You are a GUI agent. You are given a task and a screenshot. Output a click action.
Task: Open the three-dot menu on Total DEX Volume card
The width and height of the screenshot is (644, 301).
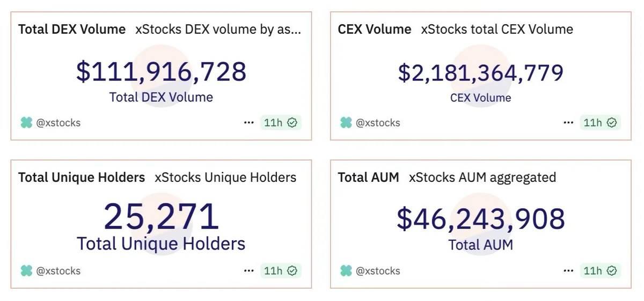[x=248, y=123]
